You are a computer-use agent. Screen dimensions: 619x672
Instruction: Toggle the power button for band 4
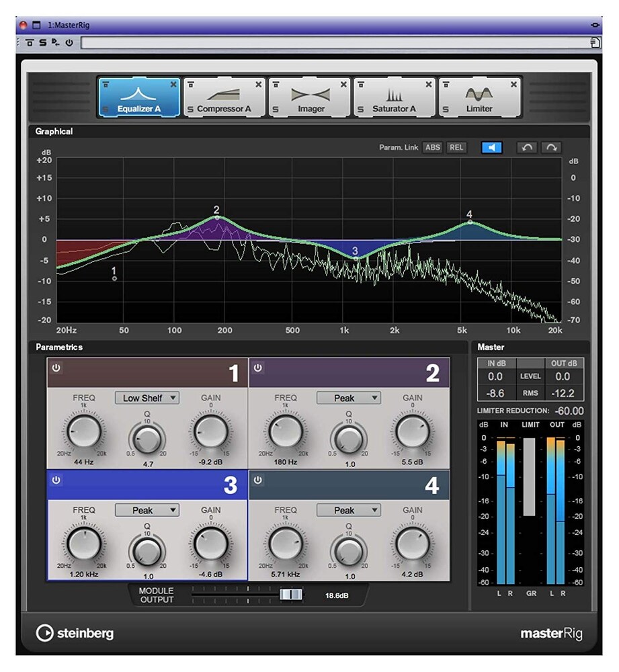coord(257,480)
